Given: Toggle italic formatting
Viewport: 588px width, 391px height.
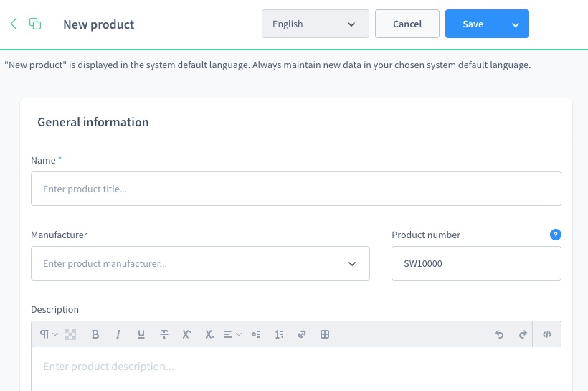Looking at the screenshot, I should click(x=118, y=334).
